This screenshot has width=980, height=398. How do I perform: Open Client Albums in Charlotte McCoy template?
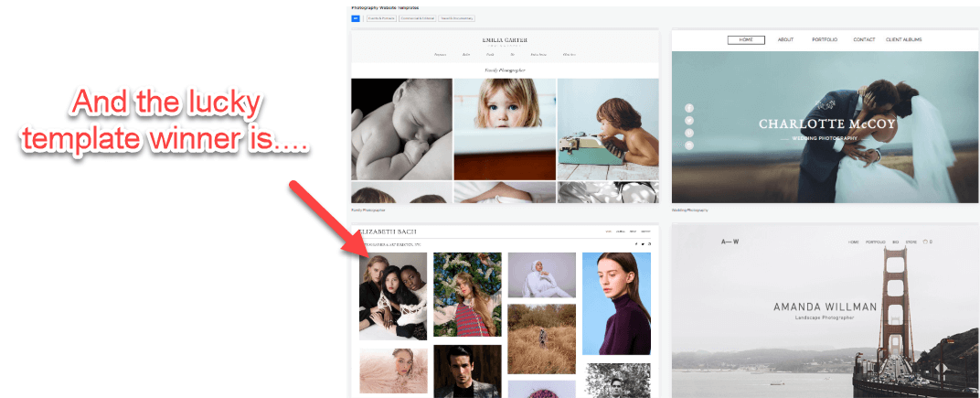[903, 39]
